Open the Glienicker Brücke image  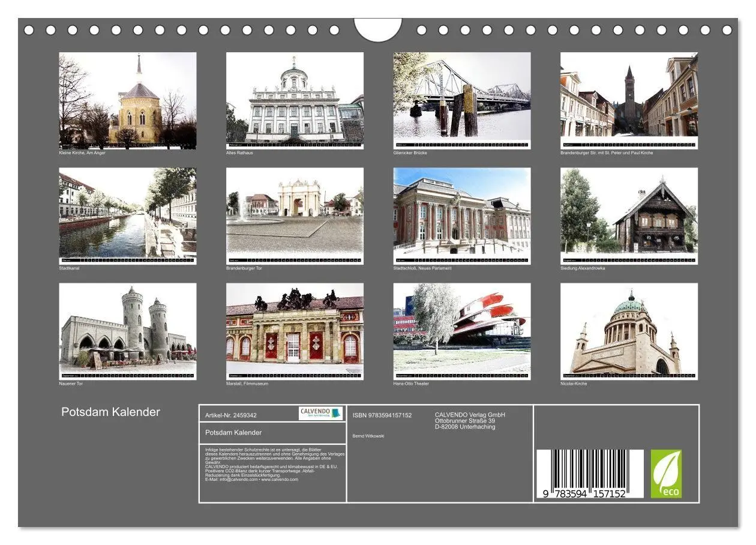coord(462,100)
